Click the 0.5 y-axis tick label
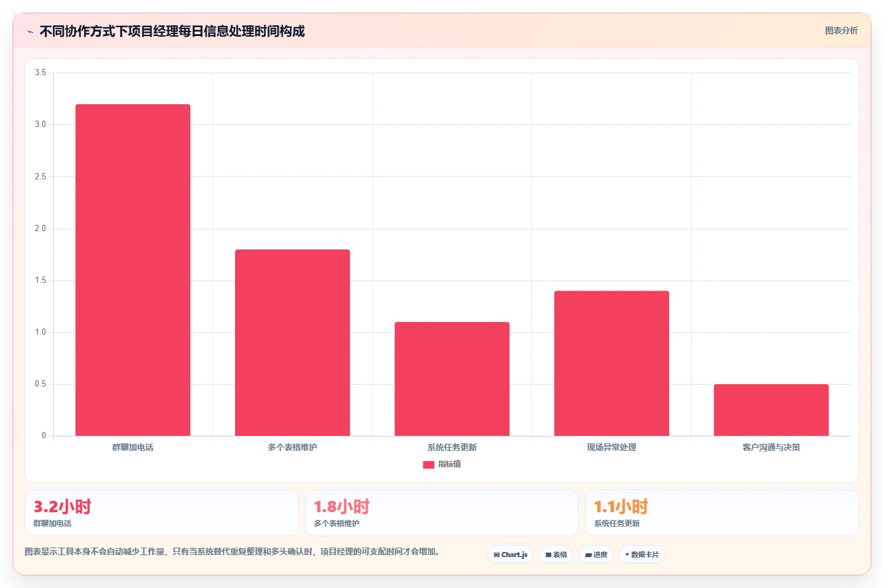The height and width of the screenshot is (588, 884). coord(40,384)
